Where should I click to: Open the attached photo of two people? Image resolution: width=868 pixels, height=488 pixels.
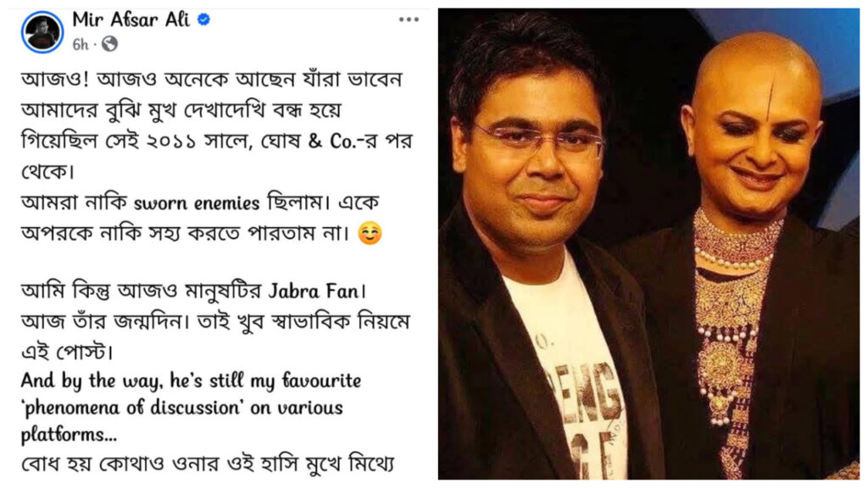click(648, 244)
